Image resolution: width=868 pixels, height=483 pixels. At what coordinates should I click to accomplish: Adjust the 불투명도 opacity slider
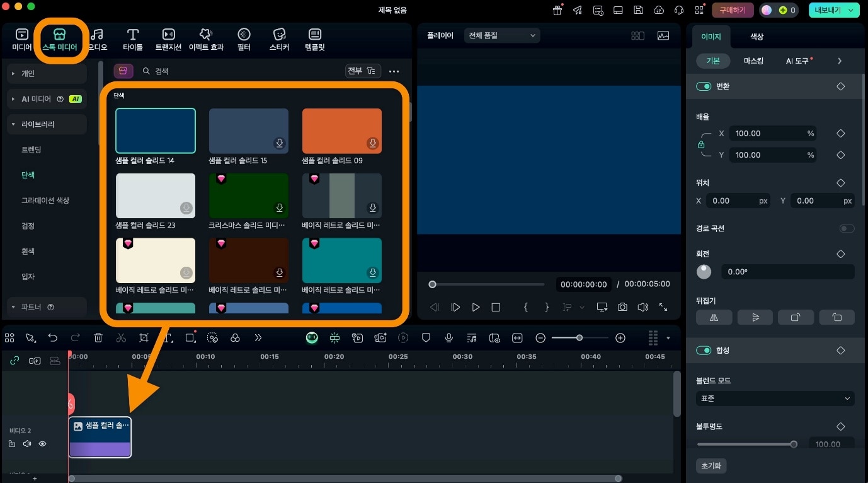(x=746, y=445)
